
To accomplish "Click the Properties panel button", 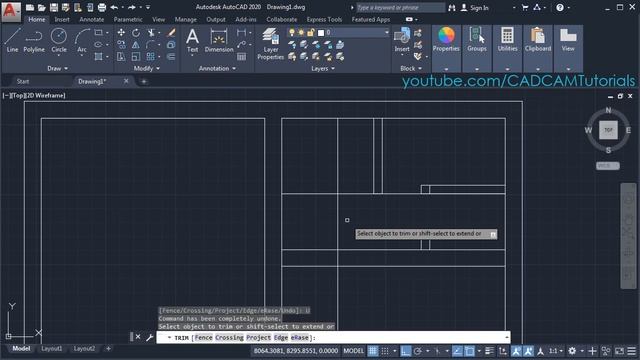I will 446,48.
